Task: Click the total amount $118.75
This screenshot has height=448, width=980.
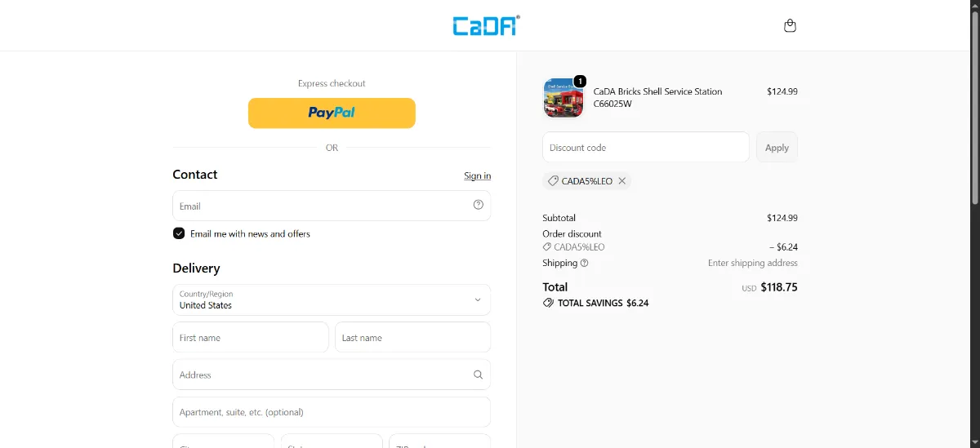Action: tap(779, 287)
